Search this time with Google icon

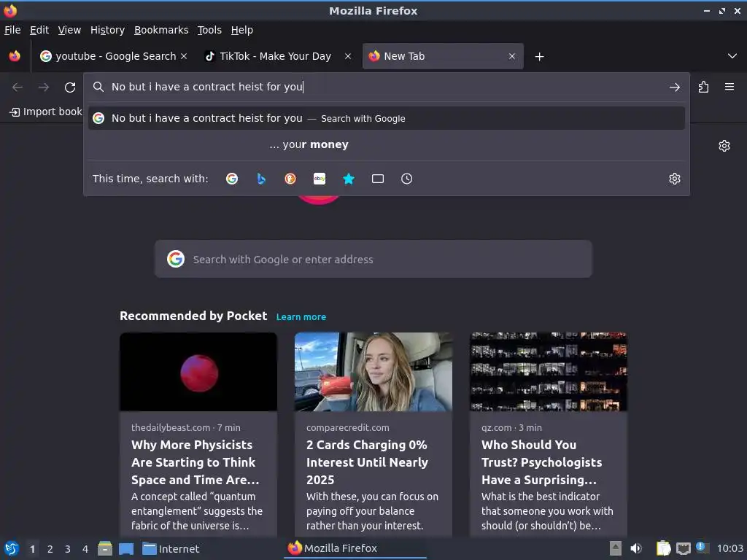(232, 179)
